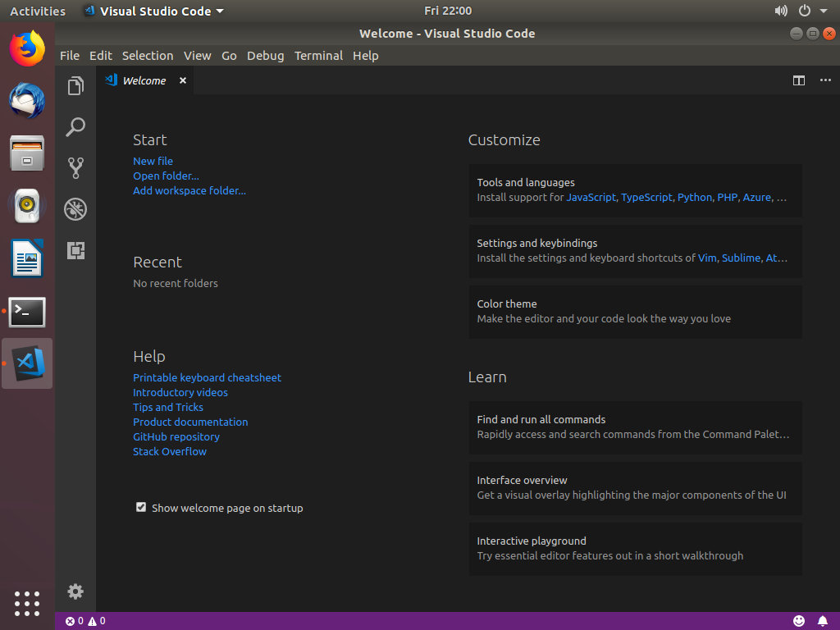
Task: Click the notifications bell icon
Action: (824, 621)
